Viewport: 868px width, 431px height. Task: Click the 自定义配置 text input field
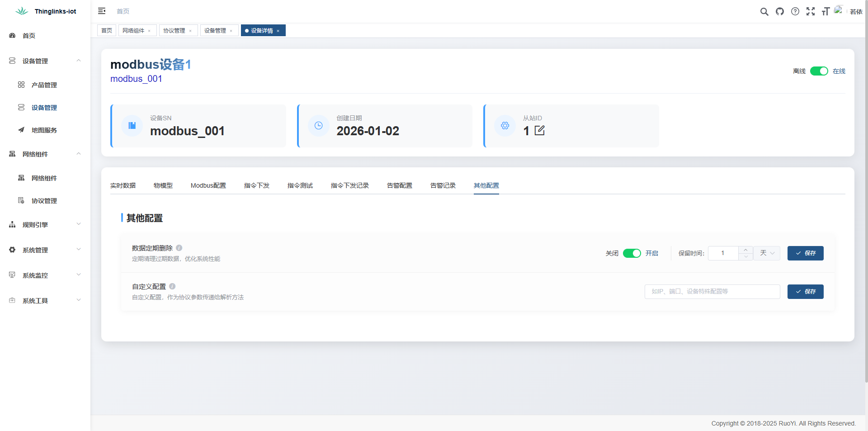tap(712, 292)
